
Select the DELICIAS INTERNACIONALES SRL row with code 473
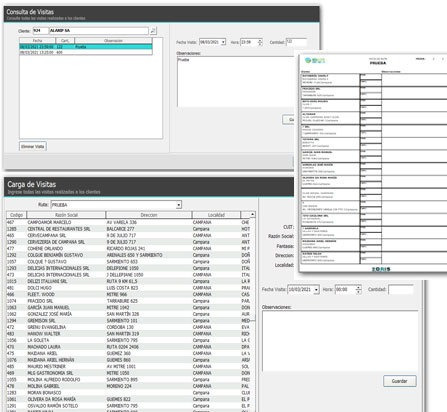pyautogui.click(x=128, y=275)
